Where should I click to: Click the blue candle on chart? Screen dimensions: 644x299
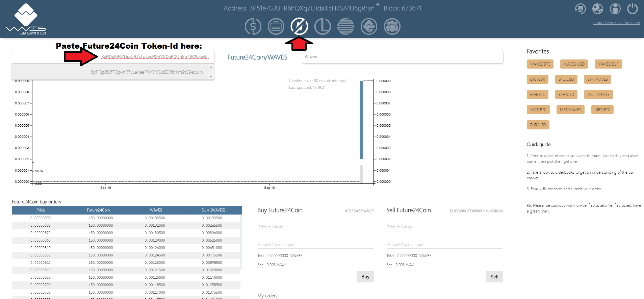tap(361, 120)
